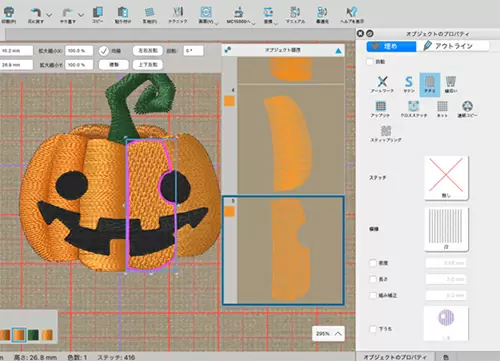The width and height of the screenshot is (500, 361).
Task: Enable the 自動 checkbox in properties
Action: click(x=370, y=62)
